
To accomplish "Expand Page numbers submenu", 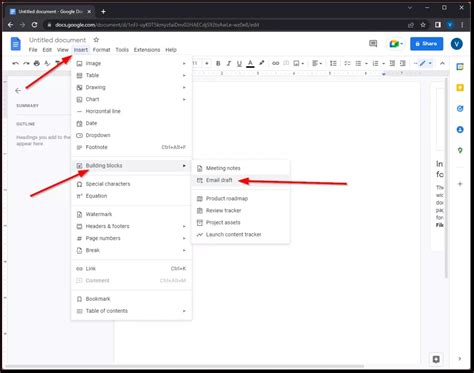I will (x=131, y=238).
